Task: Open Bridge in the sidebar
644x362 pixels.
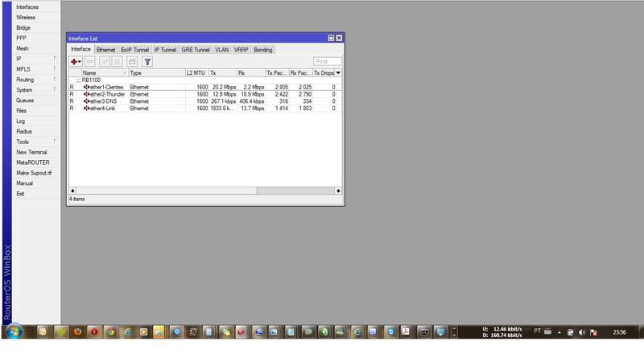Action: point(36,27)
